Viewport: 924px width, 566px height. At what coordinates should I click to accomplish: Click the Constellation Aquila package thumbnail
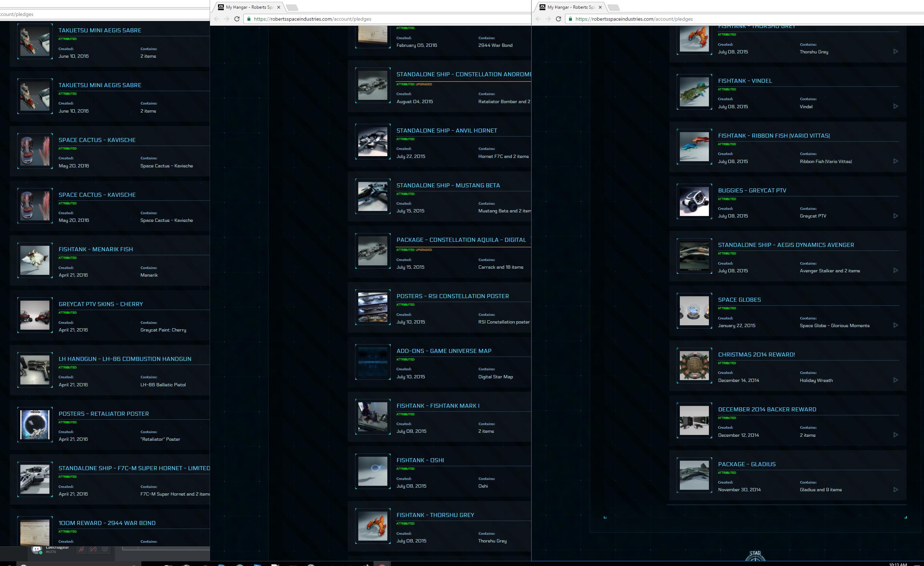373,251
